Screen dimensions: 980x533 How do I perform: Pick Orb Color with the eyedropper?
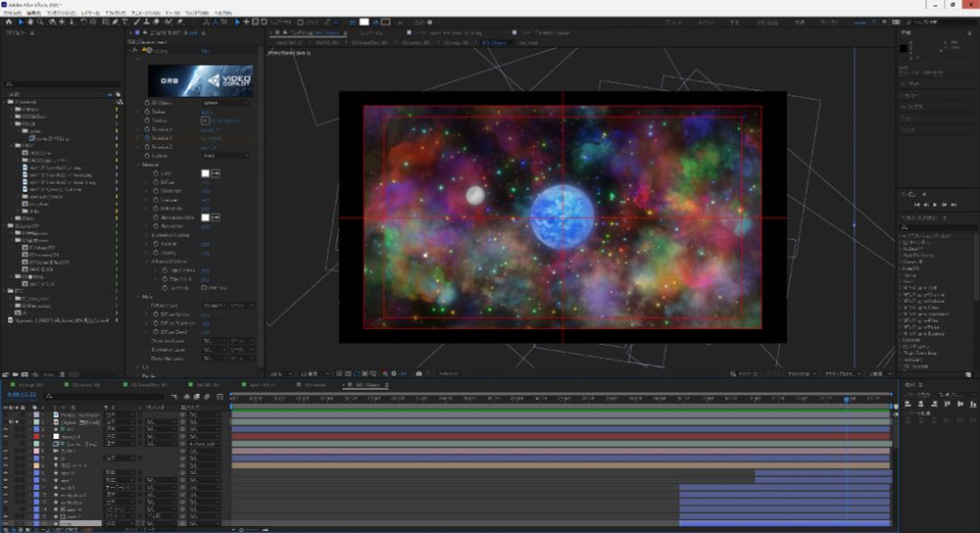[x=216, y=173]
